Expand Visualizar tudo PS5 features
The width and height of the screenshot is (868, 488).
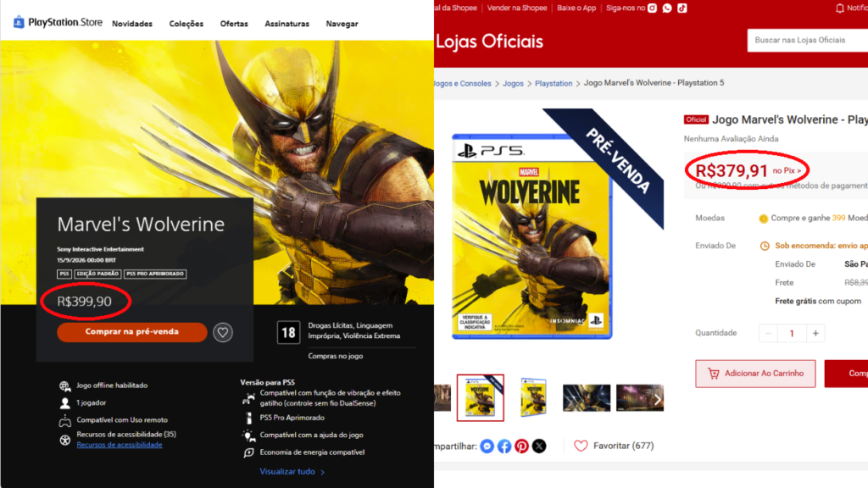(292, 472)
